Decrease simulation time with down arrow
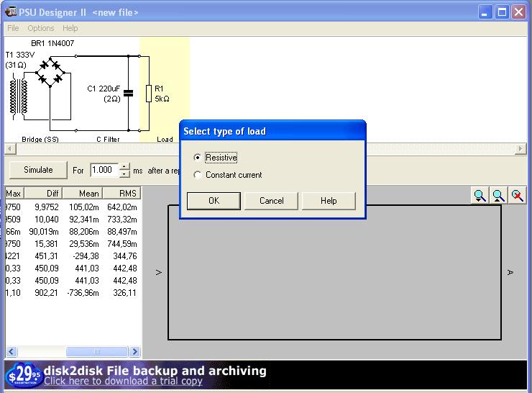The image size is (532, 393). (124, 174)
